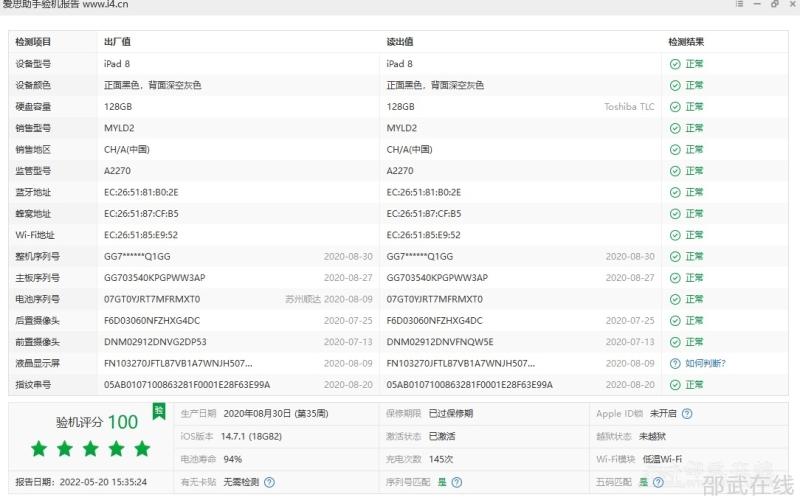The width and height of the screenshot is (800, 503).
Task: Click help icon beside 五码匹配 是
Action: point(659,482)
